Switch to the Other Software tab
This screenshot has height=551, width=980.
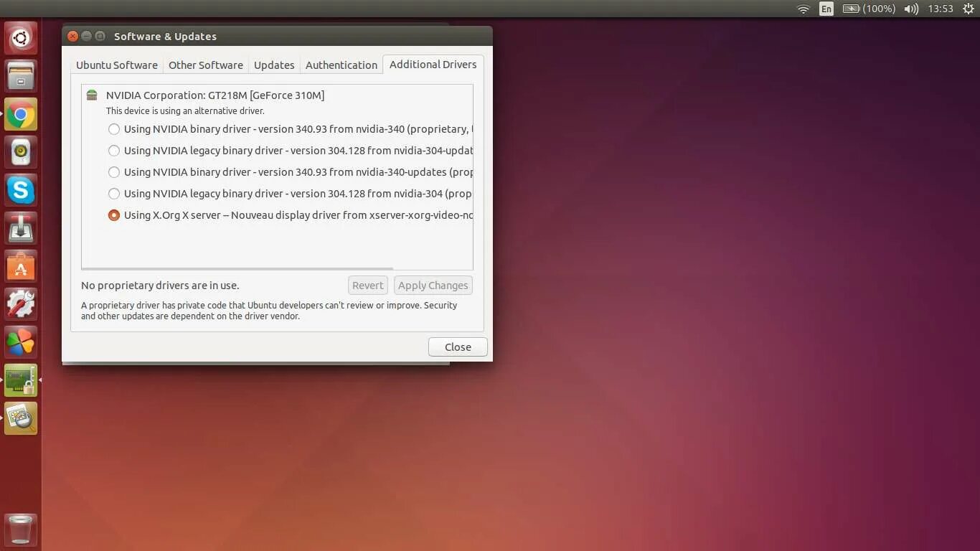(x=206, y=65)
